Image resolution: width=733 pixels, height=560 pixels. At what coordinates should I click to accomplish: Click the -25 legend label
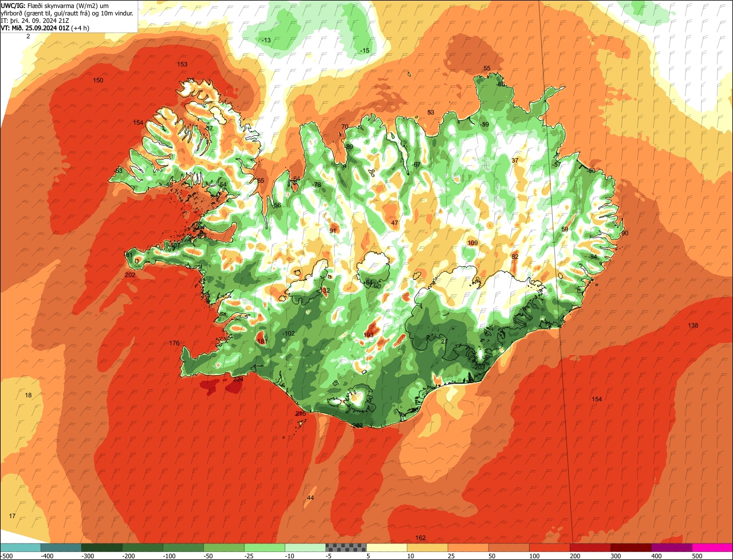250,556
